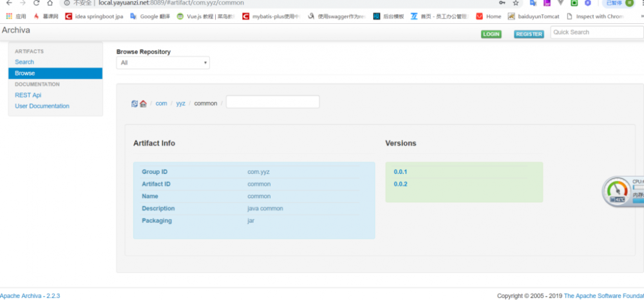Image resolution: width=644 pixels, height=300 pixels.
Task: Open the paused profile avatar button
Action: [x=620, y=3]
